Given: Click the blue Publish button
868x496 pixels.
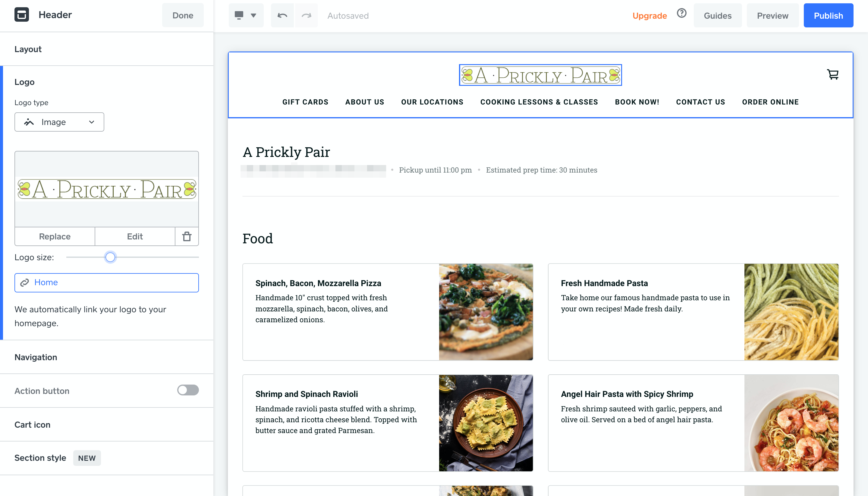Looking at the screenshot, I should point(829,15).
